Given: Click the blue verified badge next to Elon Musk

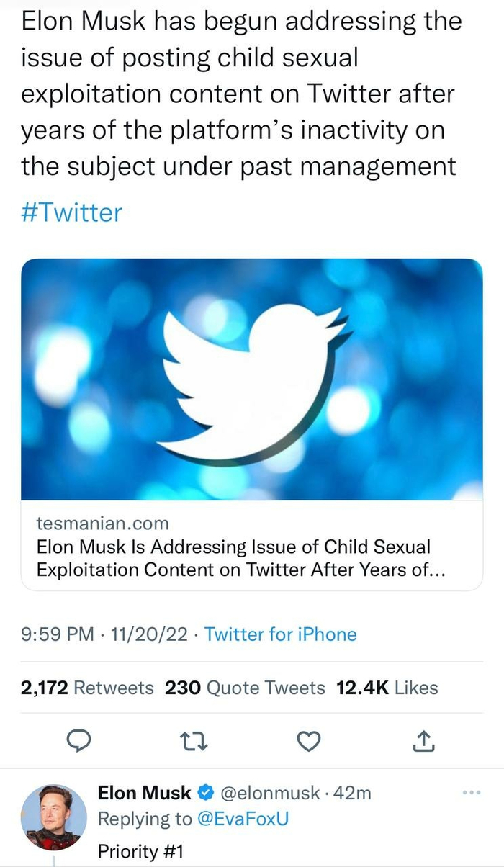Looking at the screenshot, I should tap(204, 794).
